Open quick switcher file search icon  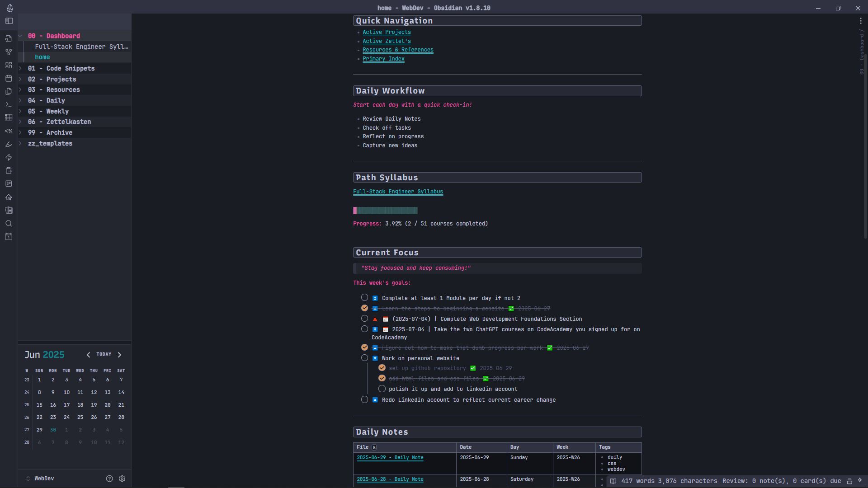(x=9, y=39)
